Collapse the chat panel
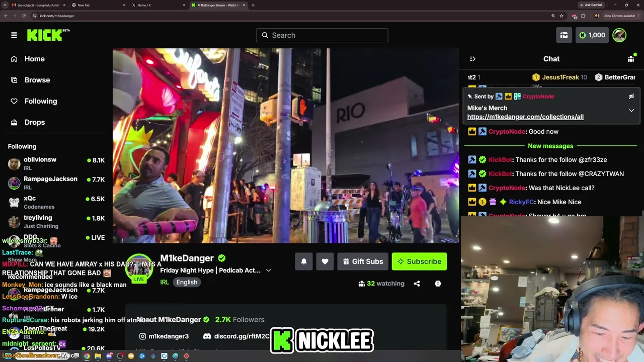The image size is (644, 362). pyautogui.click(x=472, y=59)
